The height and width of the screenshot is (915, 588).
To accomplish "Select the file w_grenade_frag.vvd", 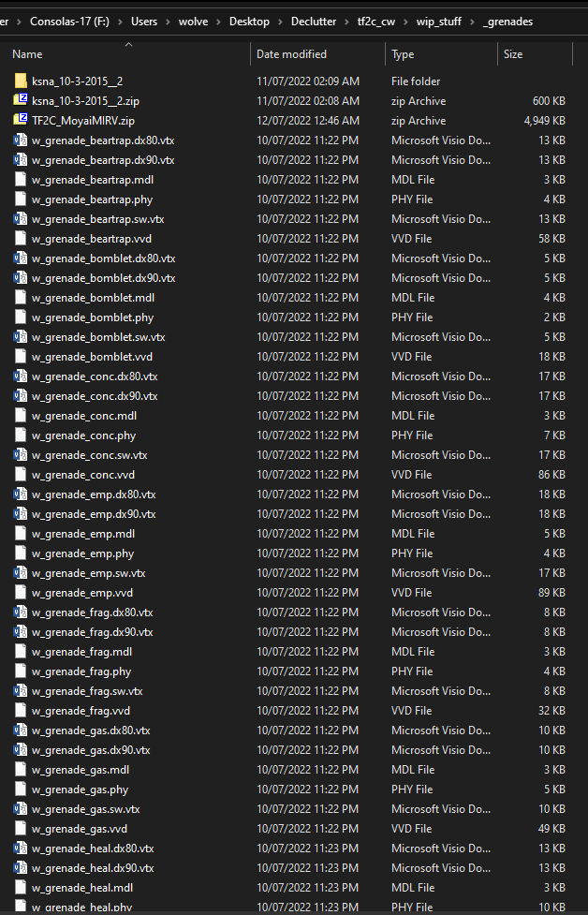I will tap(81, 711).
